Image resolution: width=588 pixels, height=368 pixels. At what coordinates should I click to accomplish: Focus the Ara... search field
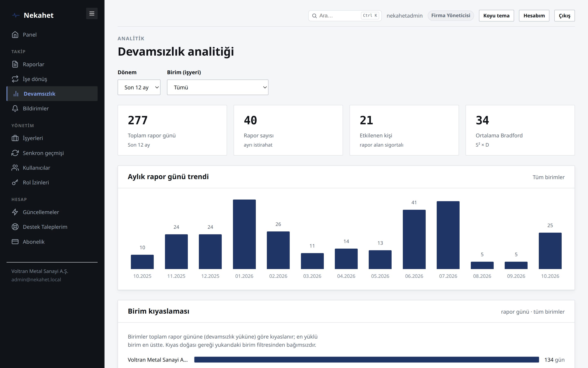pyautogui.click(x=345, y=16)
